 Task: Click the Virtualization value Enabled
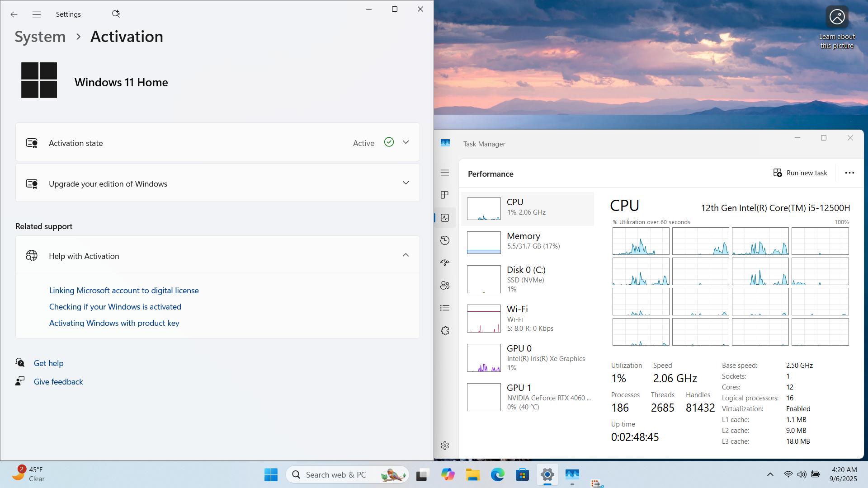pos(798,409)
